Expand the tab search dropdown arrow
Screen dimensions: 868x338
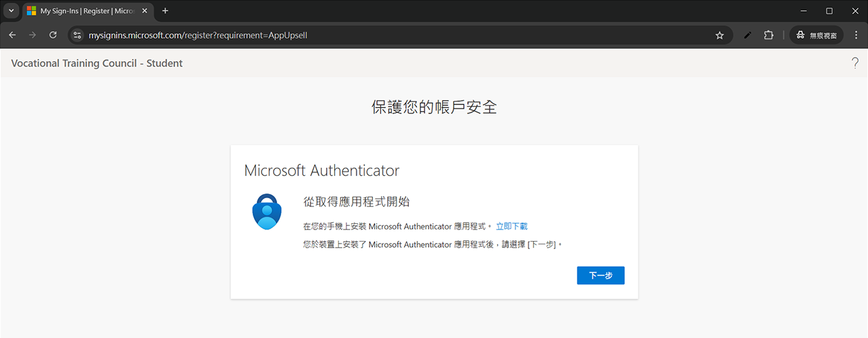11,11
